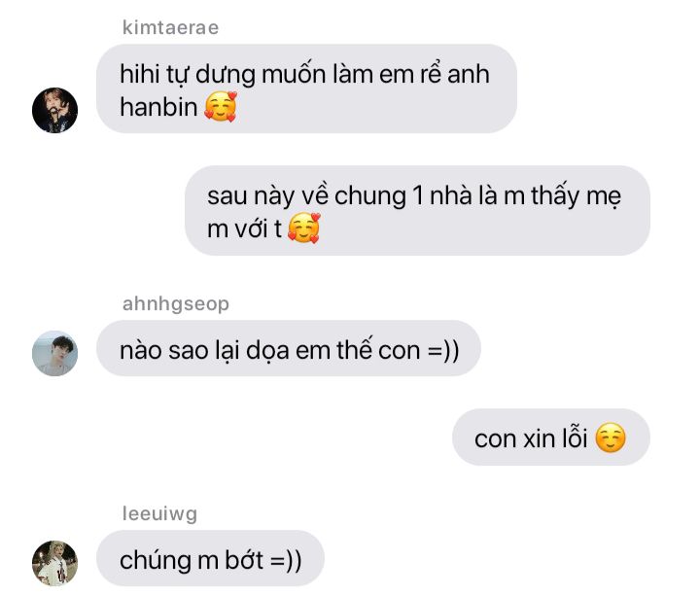Select the 'hihi tự dưng muốn làm em rể' message

[306, 88]
